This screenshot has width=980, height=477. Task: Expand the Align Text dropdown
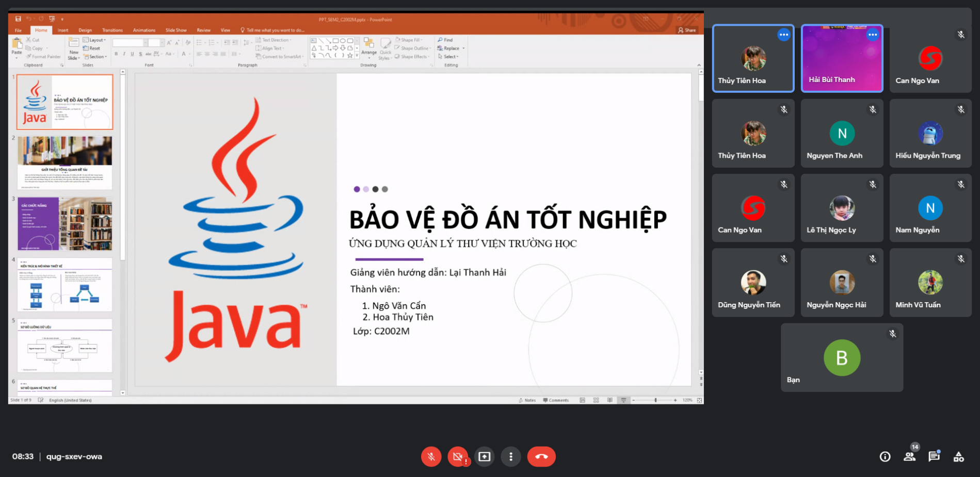[270, 48]
